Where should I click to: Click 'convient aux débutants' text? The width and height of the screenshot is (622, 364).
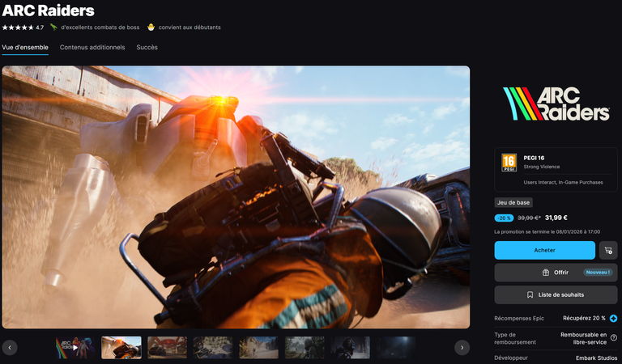pyautogui.click(x=190, y=28)
